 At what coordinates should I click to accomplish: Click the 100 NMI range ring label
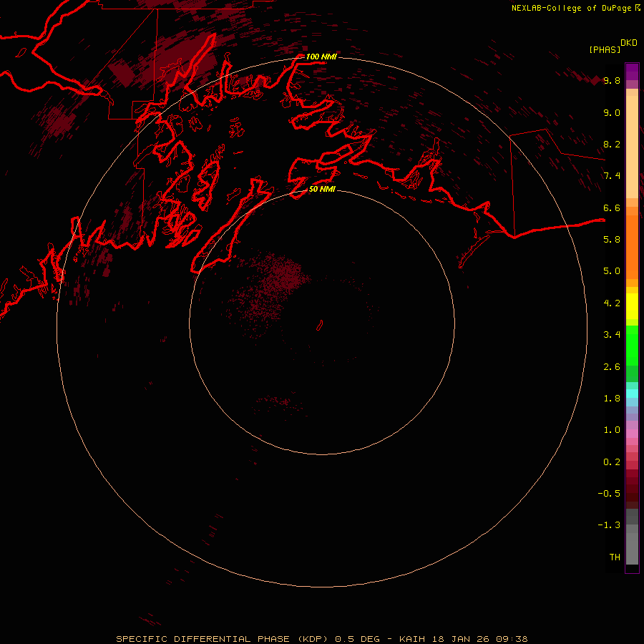(321, 57)
